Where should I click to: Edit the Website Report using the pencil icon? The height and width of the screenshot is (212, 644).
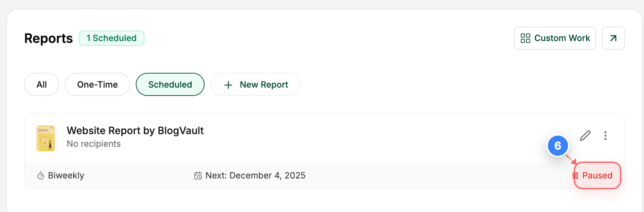pos(585,136)
